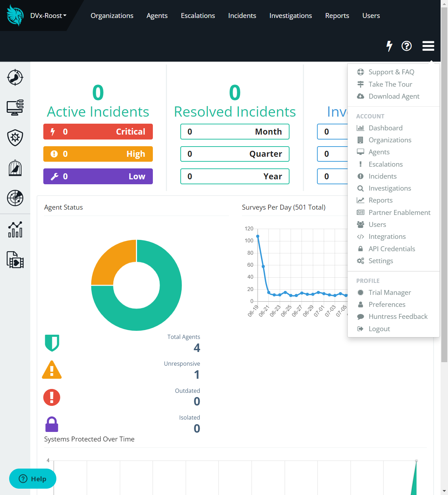Open Incidents in top navigation bar
The image size is (448, 495).
click(x=242, y=16)
